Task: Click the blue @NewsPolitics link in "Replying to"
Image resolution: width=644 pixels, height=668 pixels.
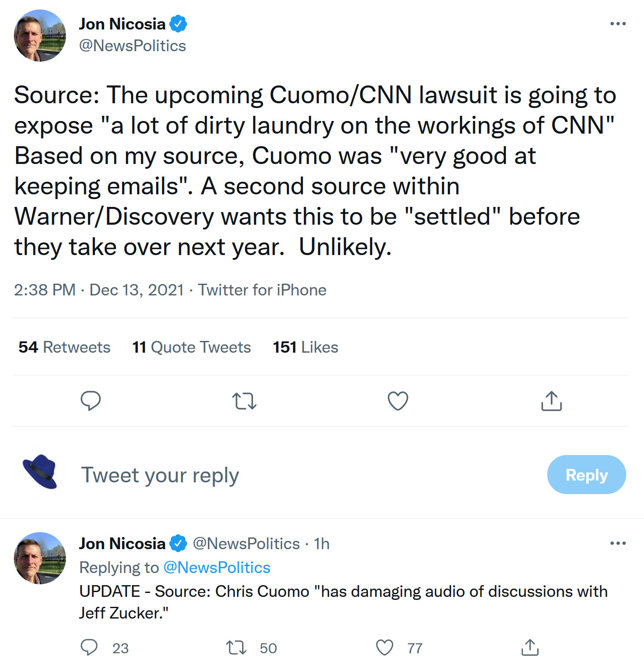Action: pyautogui.click(x=217, y=567)
